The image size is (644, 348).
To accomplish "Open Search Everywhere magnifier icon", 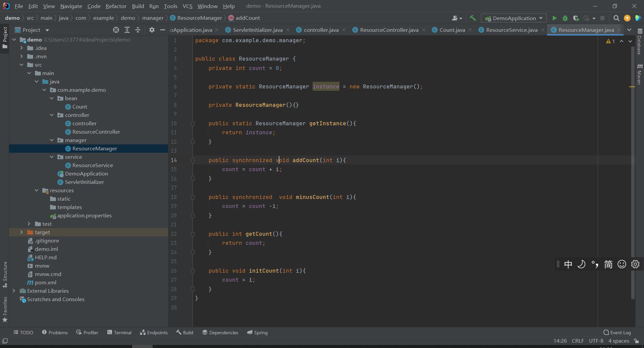I will pos(616,18).
